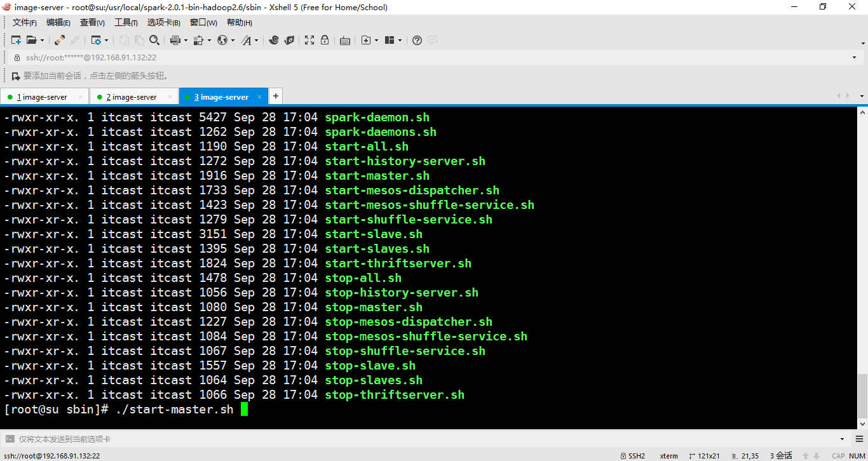Click the keyboard key-mapping icon
This screenshot has height=461, width=868.
(345, 40)
